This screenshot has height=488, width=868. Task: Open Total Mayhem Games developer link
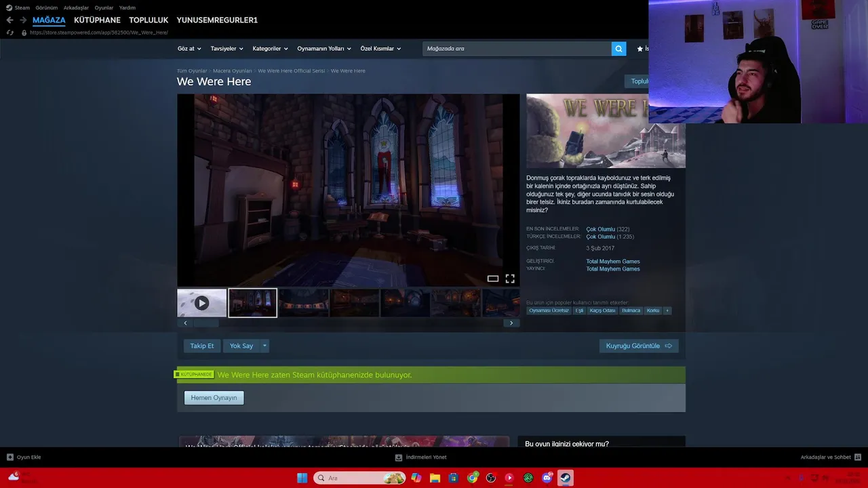613,261
